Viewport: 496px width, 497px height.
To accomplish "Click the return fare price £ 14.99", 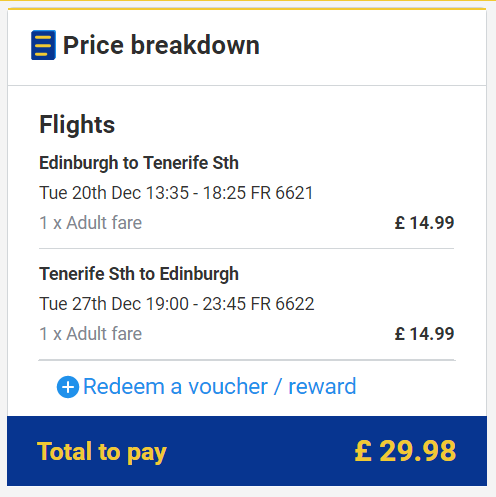I will [424, 334].
